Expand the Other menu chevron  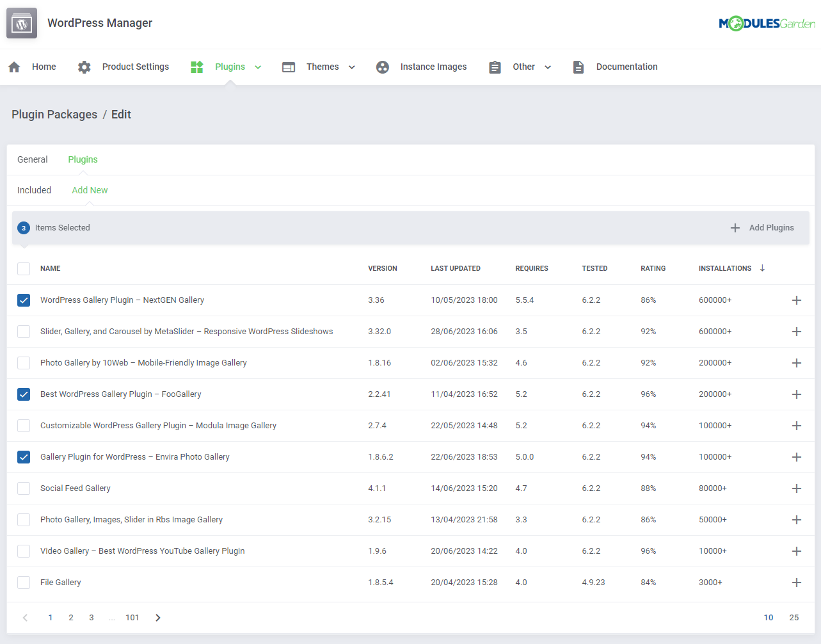(548, 67)
